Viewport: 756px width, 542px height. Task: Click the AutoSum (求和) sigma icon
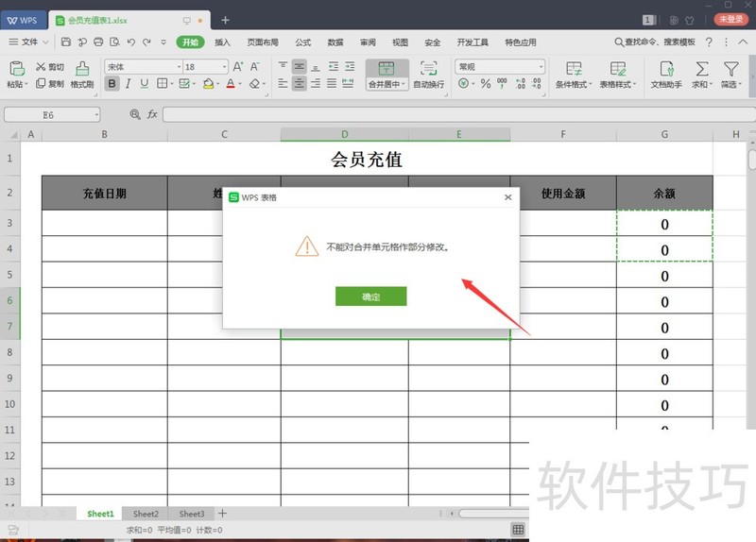(x=701, y=69)
